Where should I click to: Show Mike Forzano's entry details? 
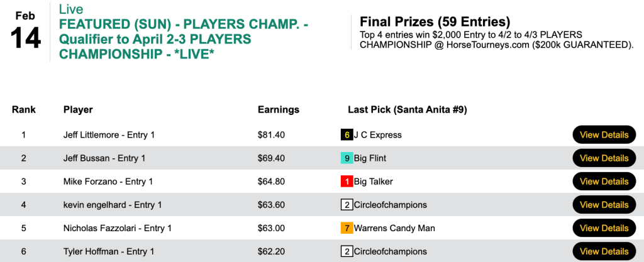tap(604, 182)
